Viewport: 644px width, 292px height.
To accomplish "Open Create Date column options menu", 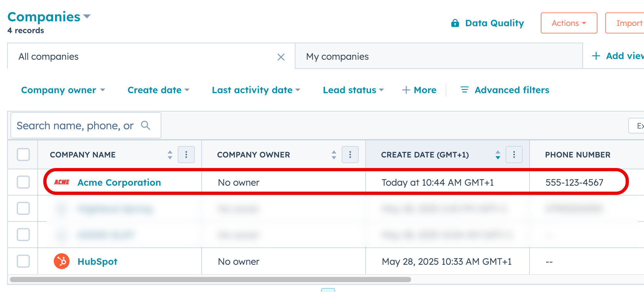I will tap(514, 155).
